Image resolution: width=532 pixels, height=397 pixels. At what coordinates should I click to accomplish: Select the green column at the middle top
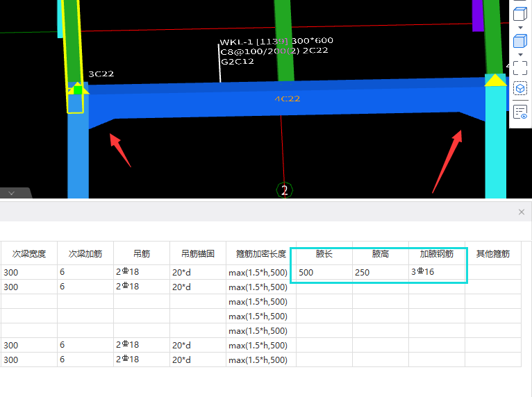coord(283,41)
